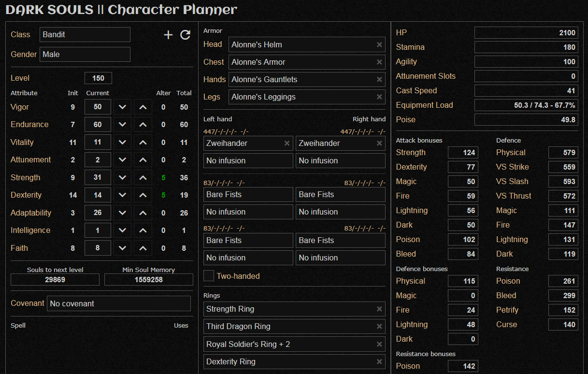Open the Head armor selector
The width and height of the screenshot is (588, 374).
coord(307,44)
